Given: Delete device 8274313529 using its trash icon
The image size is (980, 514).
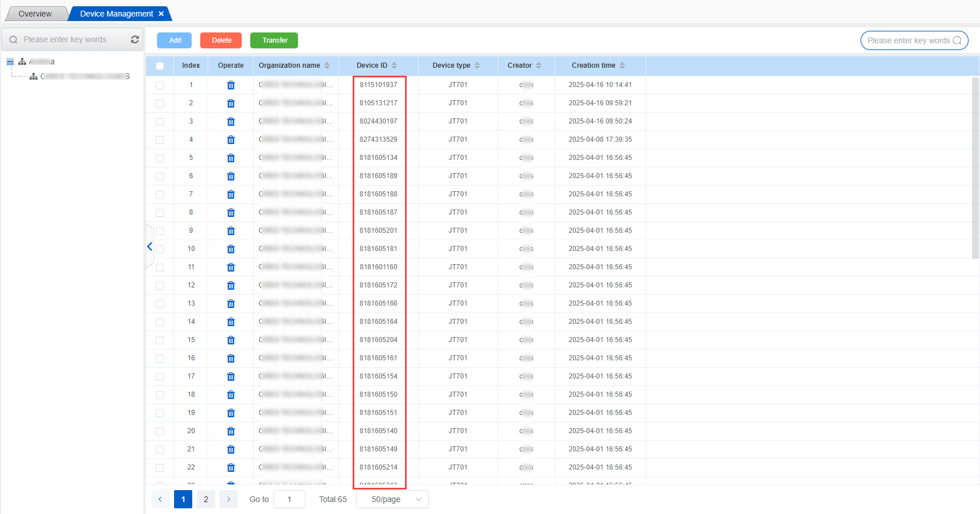Looking at the screenshot, I should 230,139.
